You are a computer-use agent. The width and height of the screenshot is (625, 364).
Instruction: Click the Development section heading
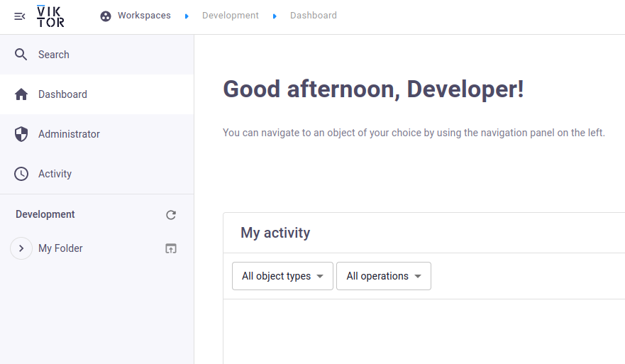[x=45, y=214]
